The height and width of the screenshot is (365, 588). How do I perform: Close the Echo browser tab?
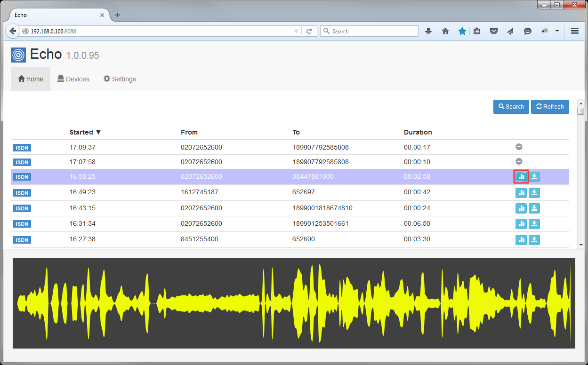coord(102,15)
